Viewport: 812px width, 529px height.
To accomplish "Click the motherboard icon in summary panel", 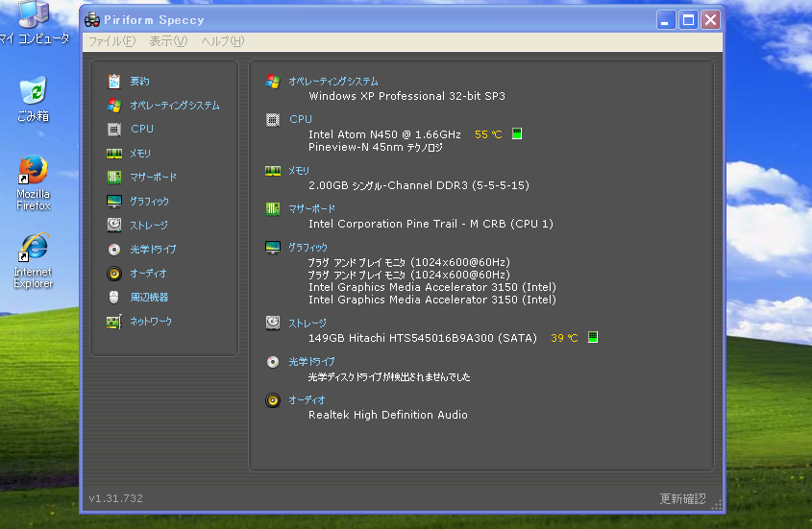I will [x=273, y=208].
